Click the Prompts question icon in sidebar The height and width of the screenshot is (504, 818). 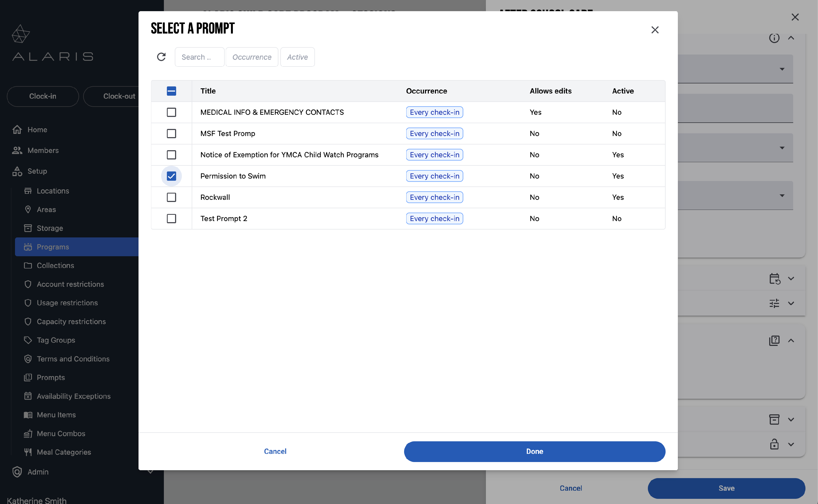[x=28, y=377]
